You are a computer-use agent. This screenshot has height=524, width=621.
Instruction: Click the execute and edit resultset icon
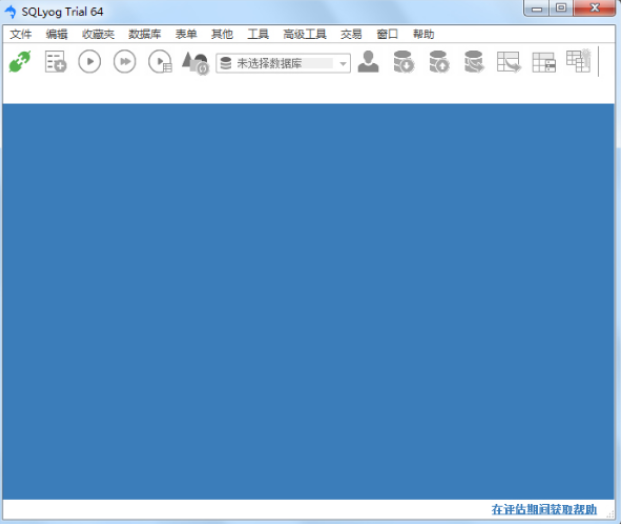pos(160,62)
